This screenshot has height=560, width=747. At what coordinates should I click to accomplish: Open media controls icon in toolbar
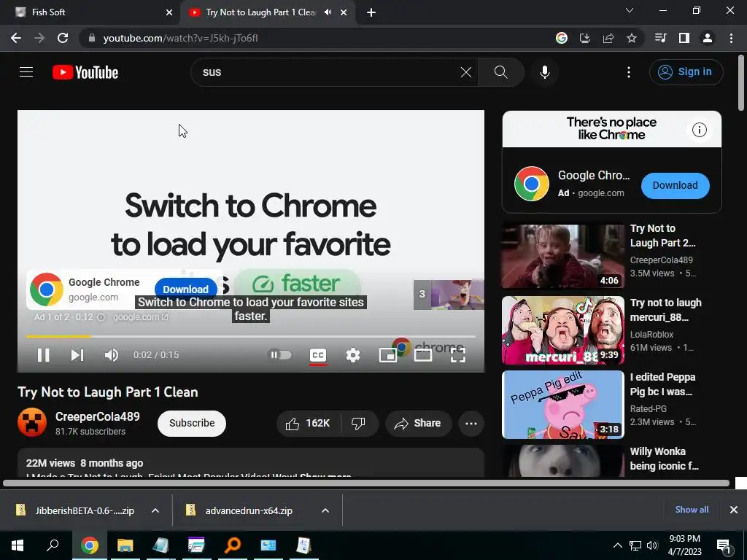(x=660, y=38)
